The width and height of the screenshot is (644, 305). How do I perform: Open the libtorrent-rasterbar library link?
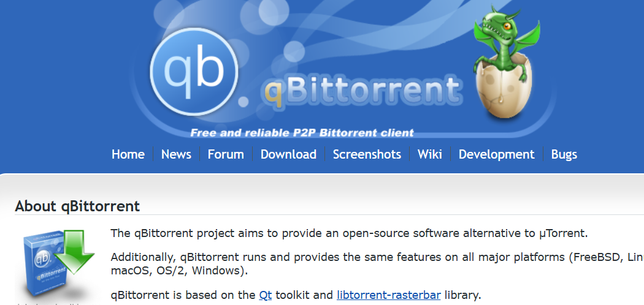pos(388,295)
